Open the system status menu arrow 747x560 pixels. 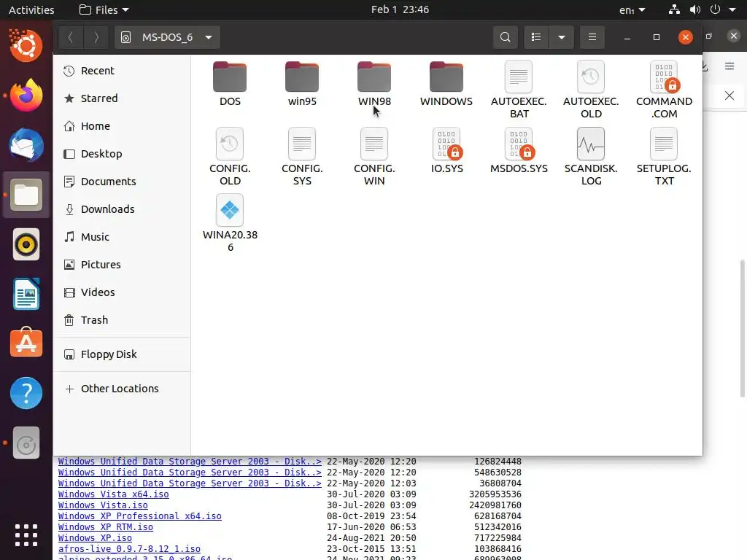[732, 9]
